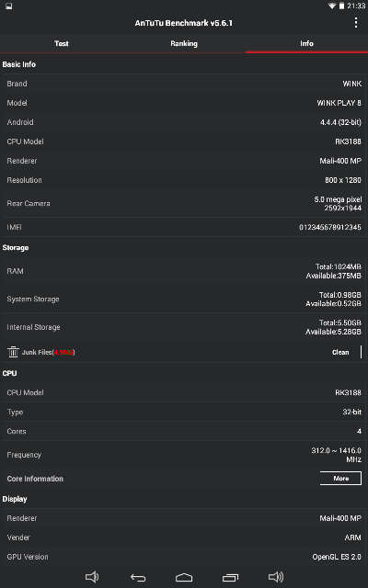This screenshot has height=588, width=368.
Task: Open the recent apps icon
Action: click(x=230, y=578)
